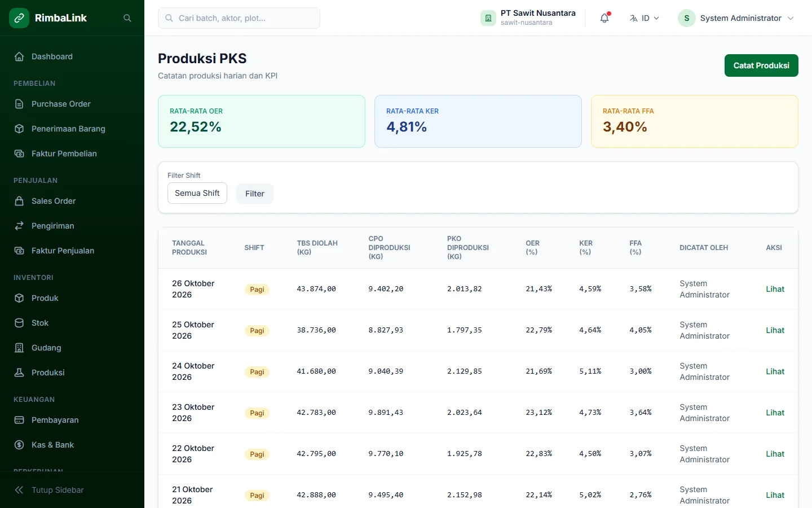This screenshot has width=812, height=508.
Task: Click the Penerimaan Barang box icon
Action: click(x=19, y=129)
